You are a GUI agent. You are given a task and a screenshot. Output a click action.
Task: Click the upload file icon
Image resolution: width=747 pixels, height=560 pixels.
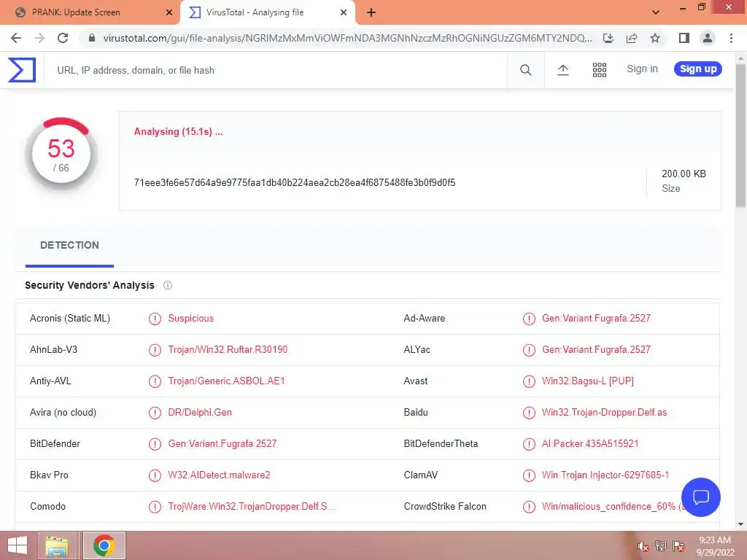click(x=562, y=70)
